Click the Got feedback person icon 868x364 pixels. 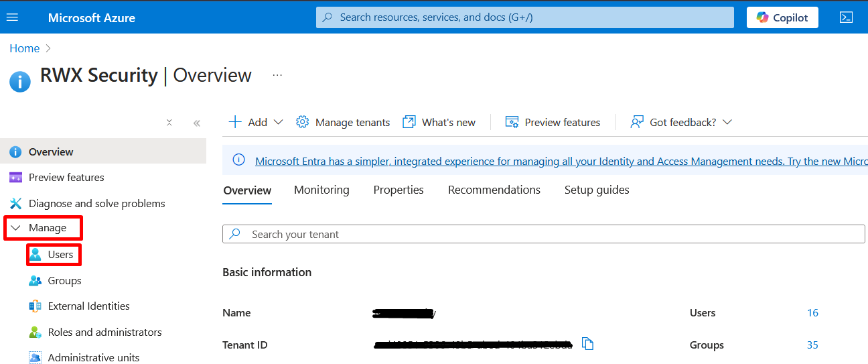click(637, 122)
